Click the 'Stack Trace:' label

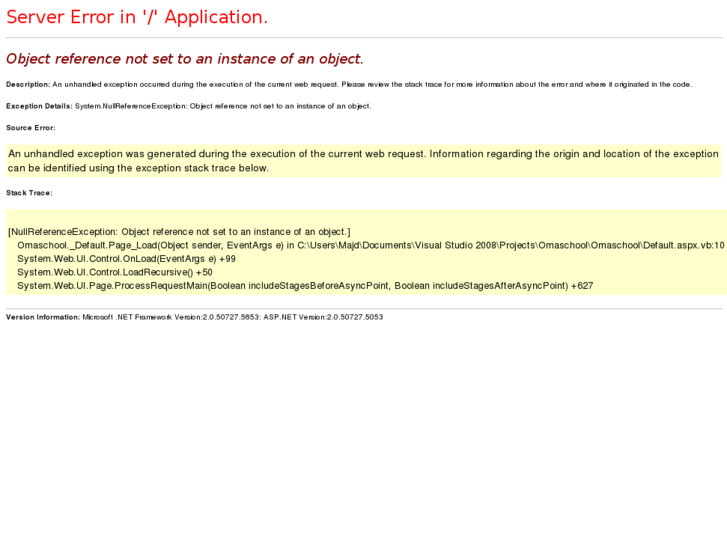click(x=29, y=193)
